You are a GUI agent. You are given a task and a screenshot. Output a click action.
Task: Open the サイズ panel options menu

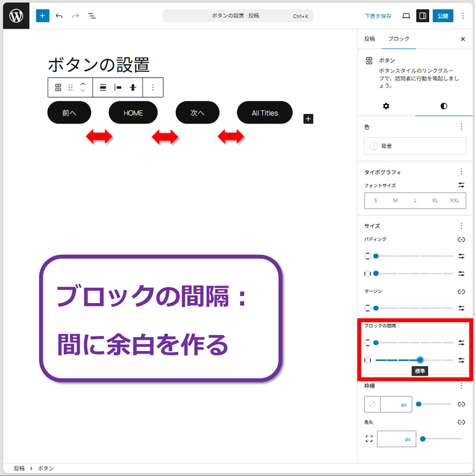pyautogui.click(x=461, y=226)
